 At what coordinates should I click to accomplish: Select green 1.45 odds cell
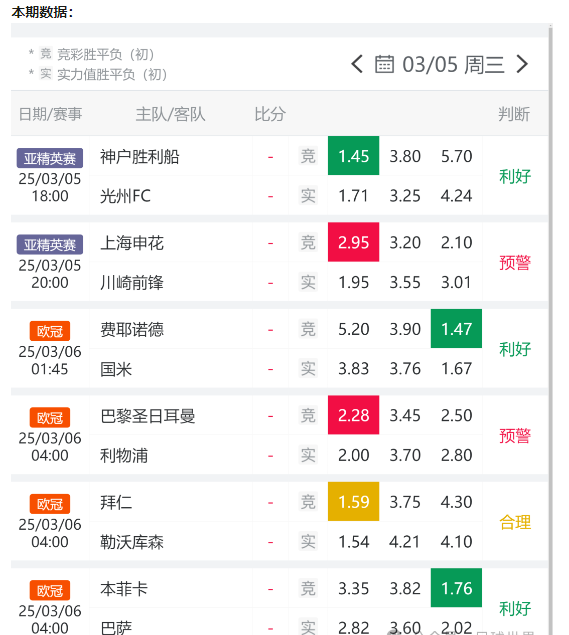point(354,156)
